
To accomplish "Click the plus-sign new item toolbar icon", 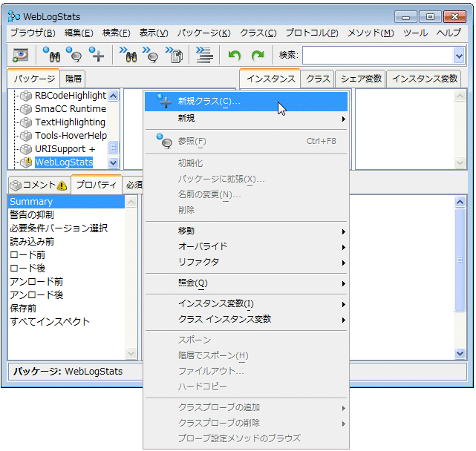I will [97, 55].
